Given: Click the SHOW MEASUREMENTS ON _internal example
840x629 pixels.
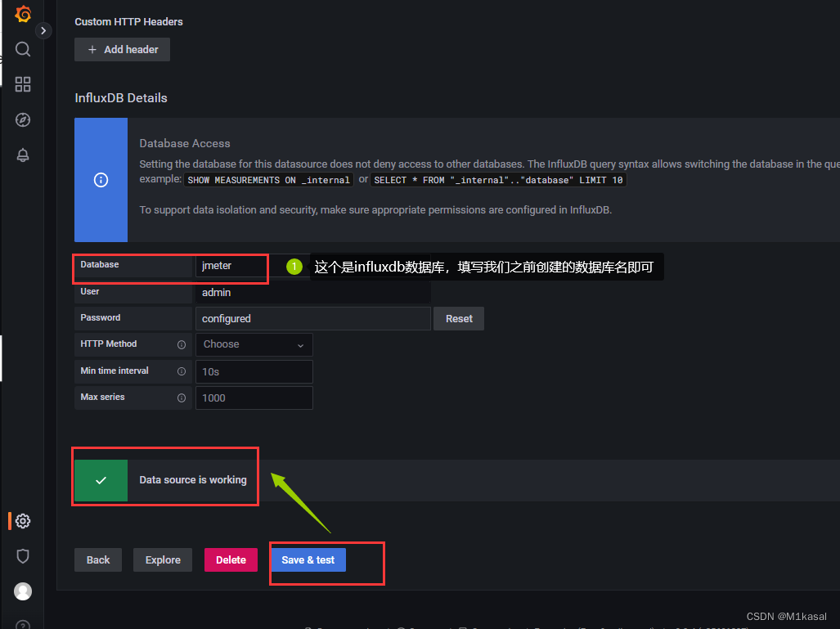Looking at the screenshot, I should pos(268,180).
